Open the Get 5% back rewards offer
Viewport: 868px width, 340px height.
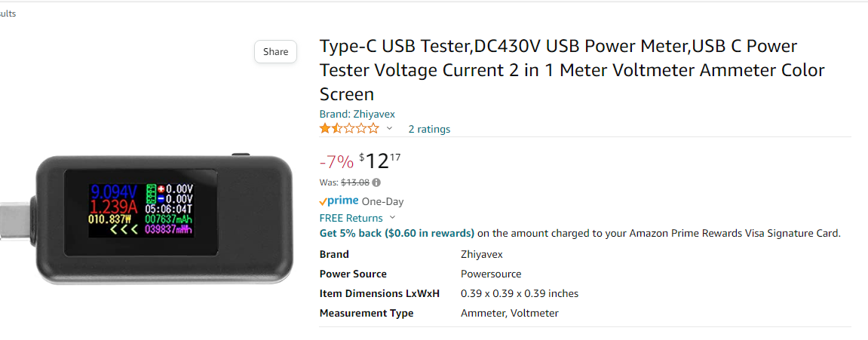(x=397, y=233)
